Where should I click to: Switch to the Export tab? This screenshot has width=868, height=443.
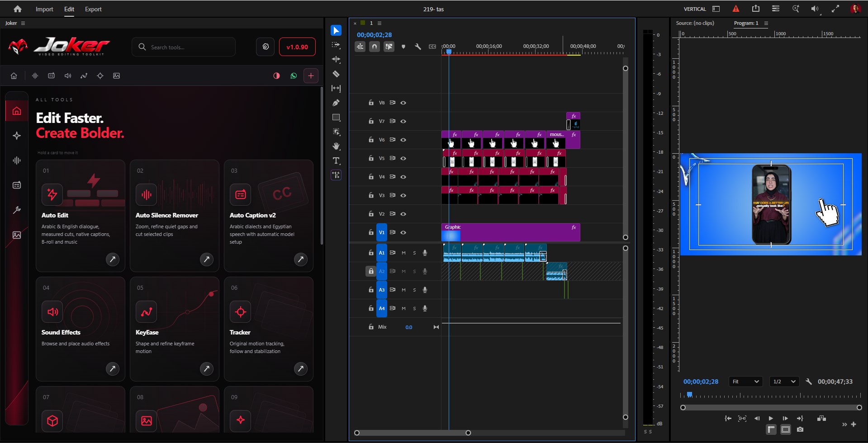(x=93, y=9)
